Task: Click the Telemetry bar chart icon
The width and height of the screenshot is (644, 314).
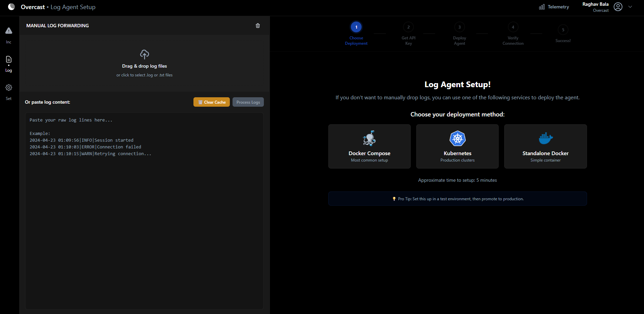Action: [x=542, y=7]
